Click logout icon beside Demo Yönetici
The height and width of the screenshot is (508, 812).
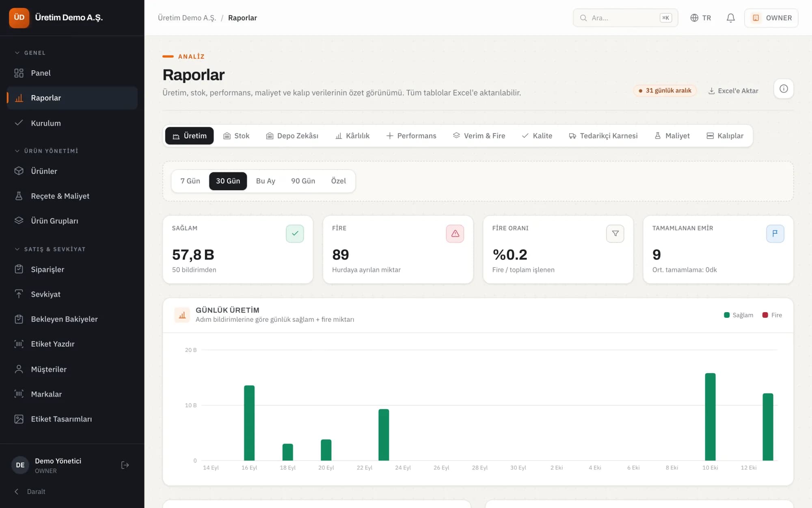tap(125, 465)
